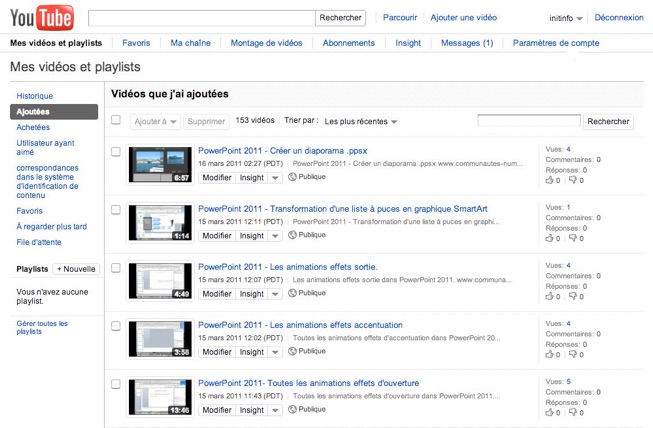Switch to the Insight top tab

pyautogui.click(x=408, y=43)
